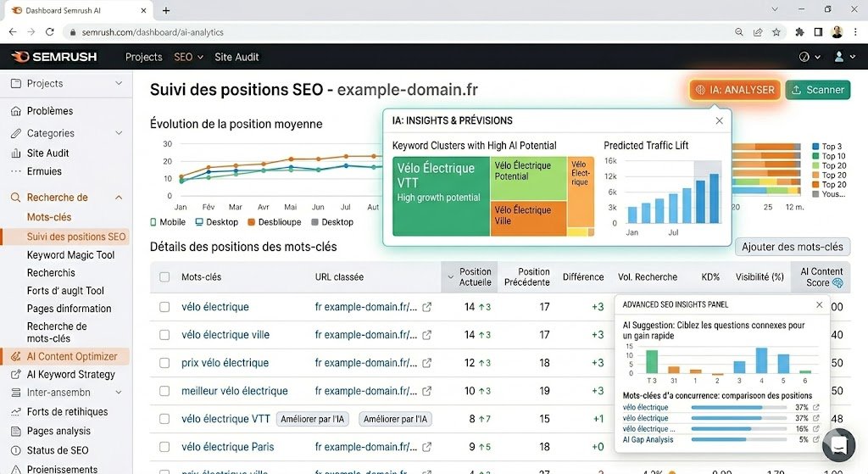Image resolution: width=868 pixels, height=474 pixels.
Task: Open the chat support bubble
Action: coord(838,444)
